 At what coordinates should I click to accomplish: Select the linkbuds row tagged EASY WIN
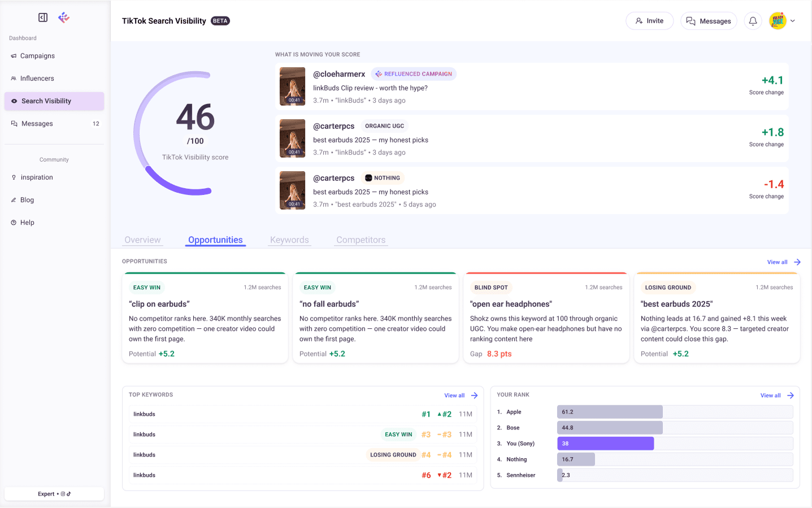tap(303, 435)
